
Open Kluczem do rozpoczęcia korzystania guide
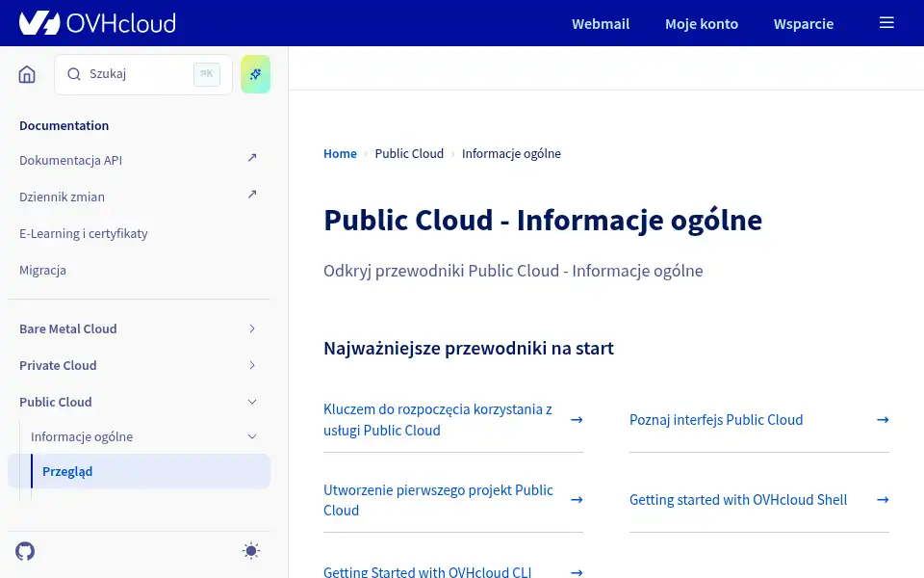[x=438, y=420]
